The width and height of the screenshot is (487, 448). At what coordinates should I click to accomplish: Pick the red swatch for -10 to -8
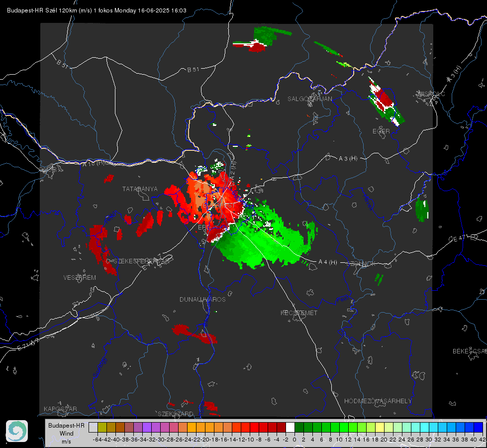[x=254, y=427]
